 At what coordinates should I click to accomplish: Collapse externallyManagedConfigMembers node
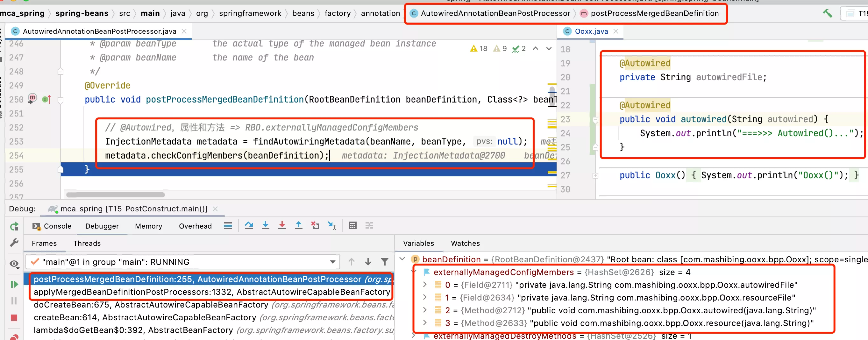click(x=415, y=272)
